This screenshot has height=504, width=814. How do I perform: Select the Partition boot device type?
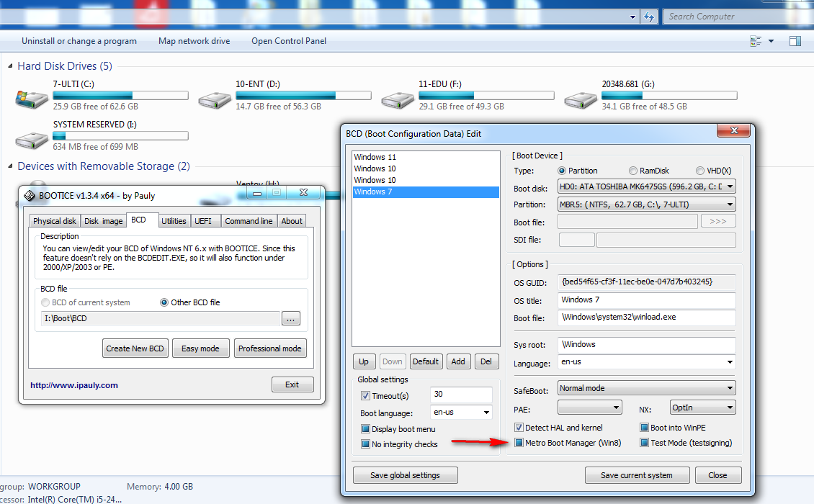click(562, 171)
